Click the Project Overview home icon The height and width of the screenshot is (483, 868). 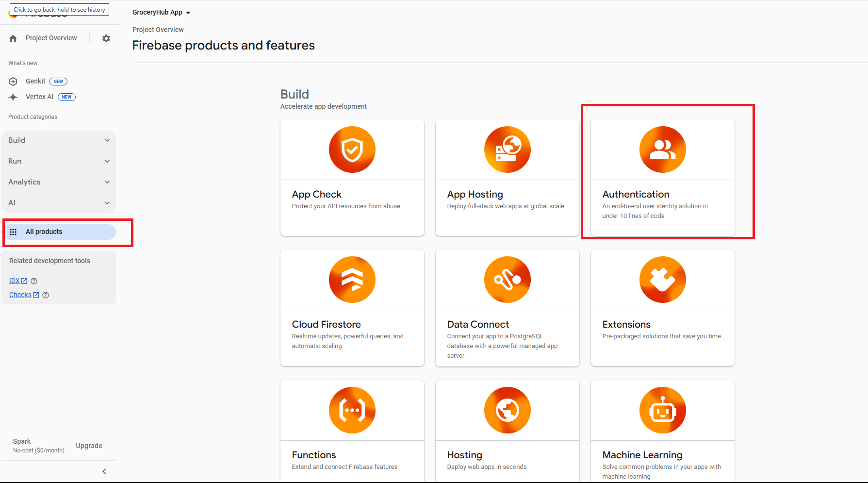(x=13, y=38)
